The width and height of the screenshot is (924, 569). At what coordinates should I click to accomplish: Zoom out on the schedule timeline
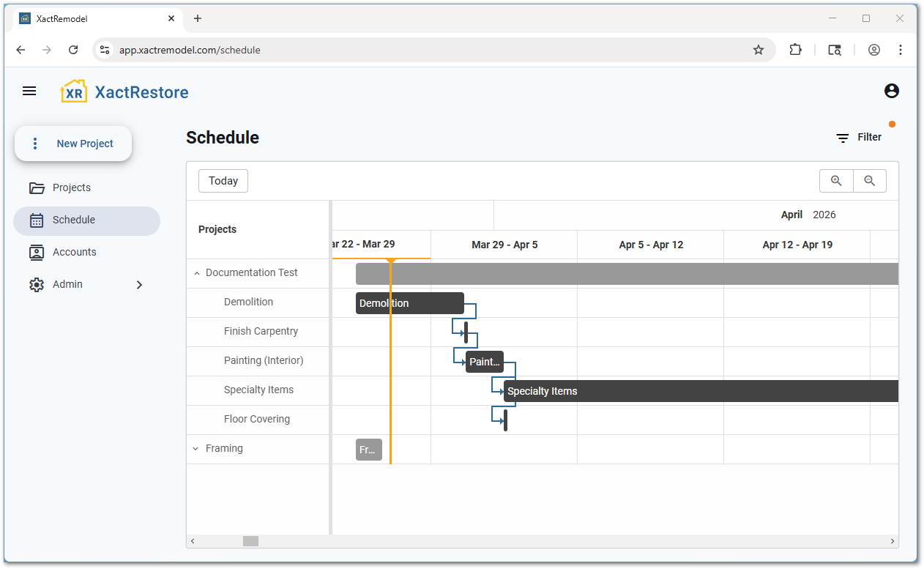[x=870, y=180]
